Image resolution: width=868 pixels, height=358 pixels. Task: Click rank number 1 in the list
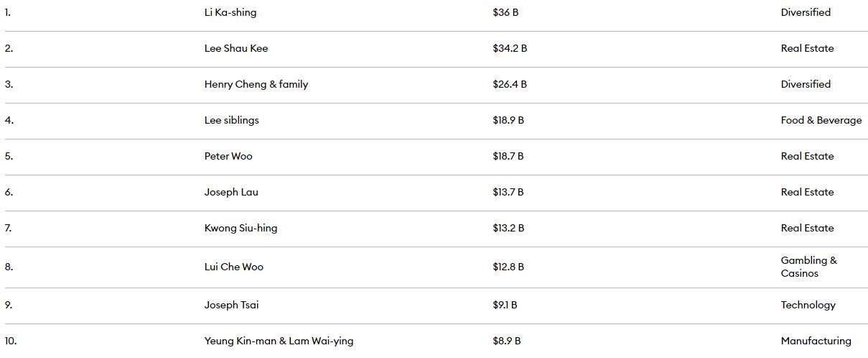pyautogui.click(x=8, y=12)
